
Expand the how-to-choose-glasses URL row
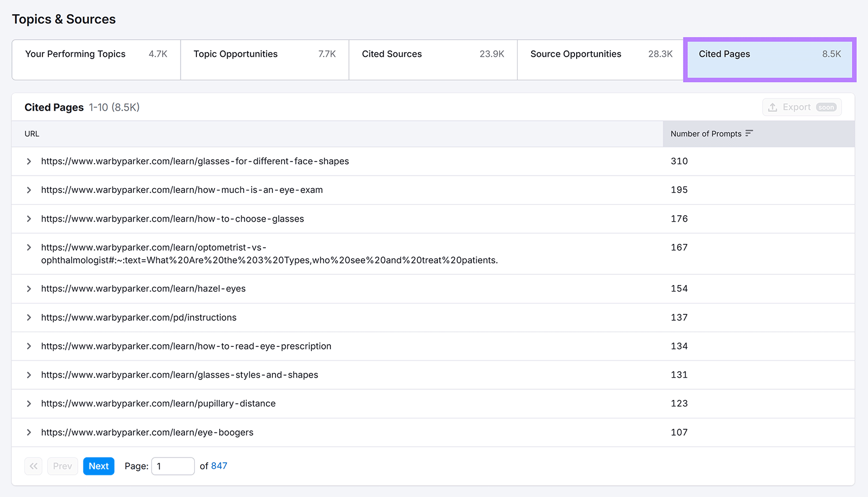(29, 219)
